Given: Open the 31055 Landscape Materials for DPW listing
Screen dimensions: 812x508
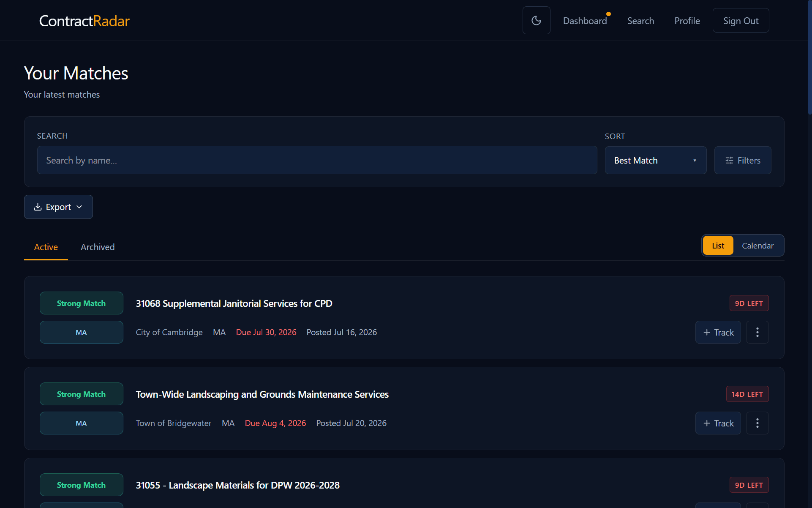Looking at the screenshot, I should pyautogui.click(x=237, y=485).
